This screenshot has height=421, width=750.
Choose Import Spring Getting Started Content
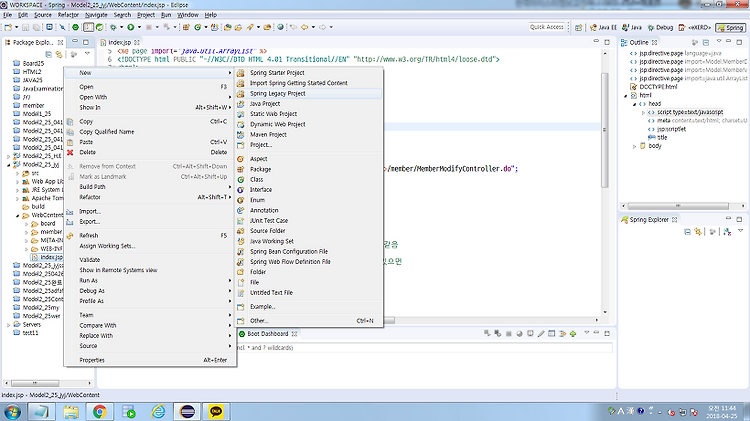298,83
